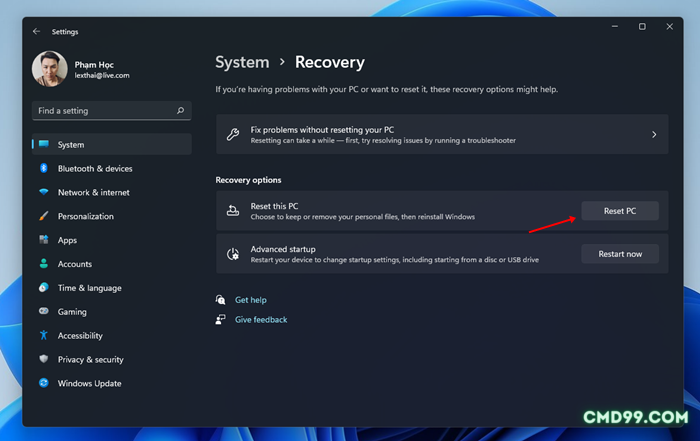This screenshot has width=700, height=441.
Task: Click the search magnifier icon
Action: 180,110
